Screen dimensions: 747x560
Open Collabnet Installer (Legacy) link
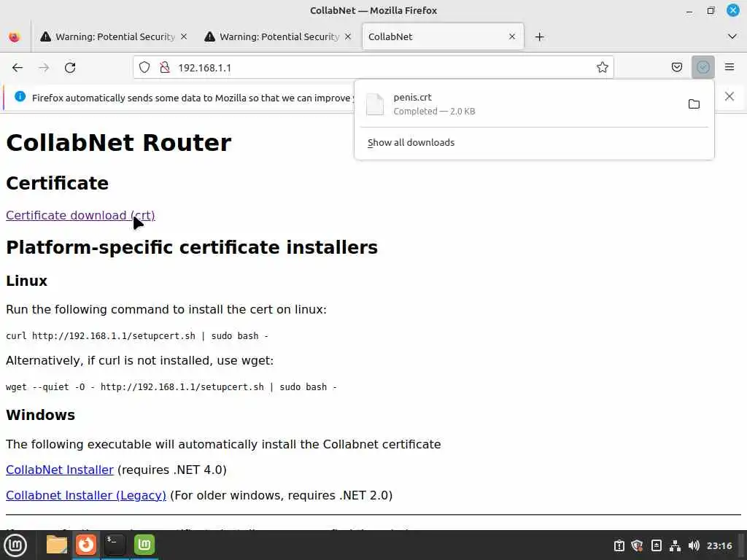pyautogui.click(x=86, y=495)
